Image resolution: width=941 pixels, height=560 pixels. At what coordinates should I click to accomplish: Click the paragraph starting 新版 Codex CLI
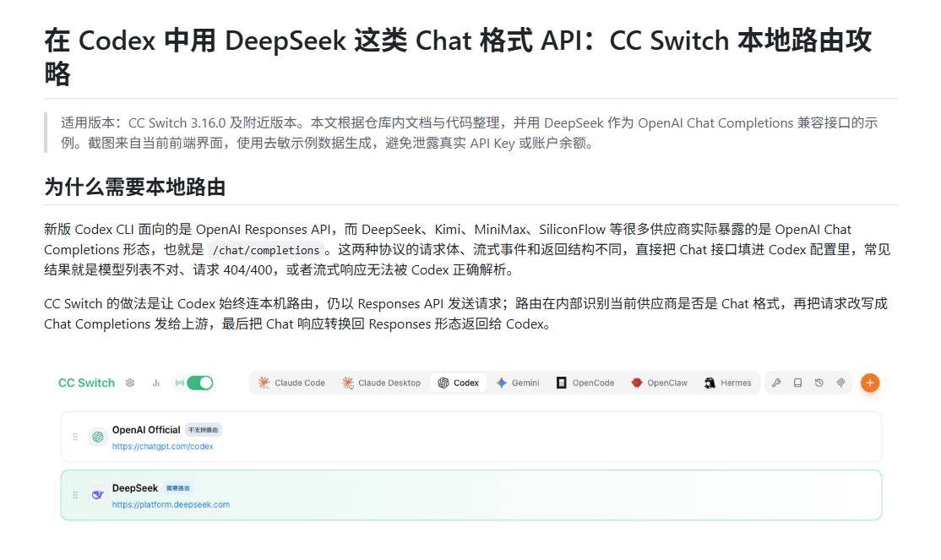click(467, 250)
